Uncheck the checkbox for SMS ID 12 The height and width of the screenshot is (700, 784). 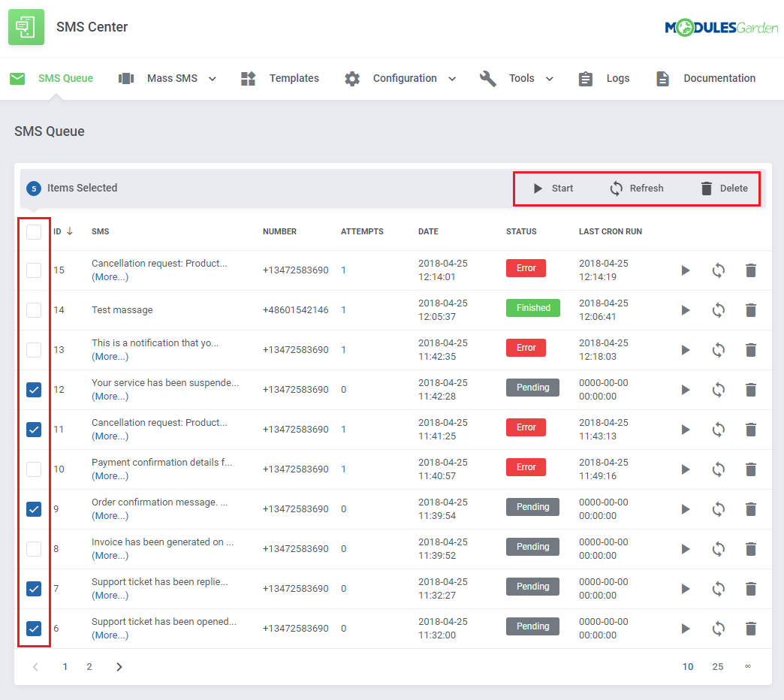click(x=34, y=390)
